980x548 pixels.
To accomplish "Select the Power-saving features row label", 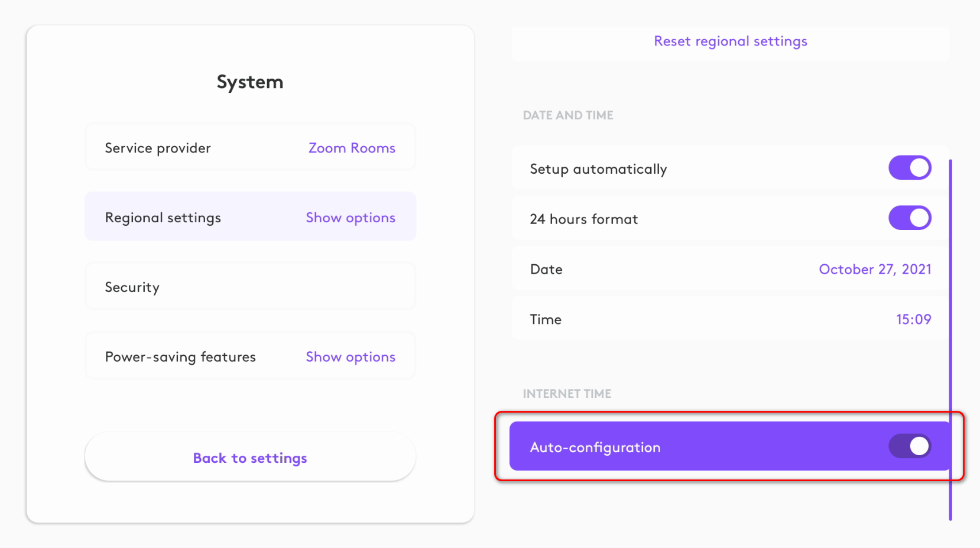I will coord(180,357).
